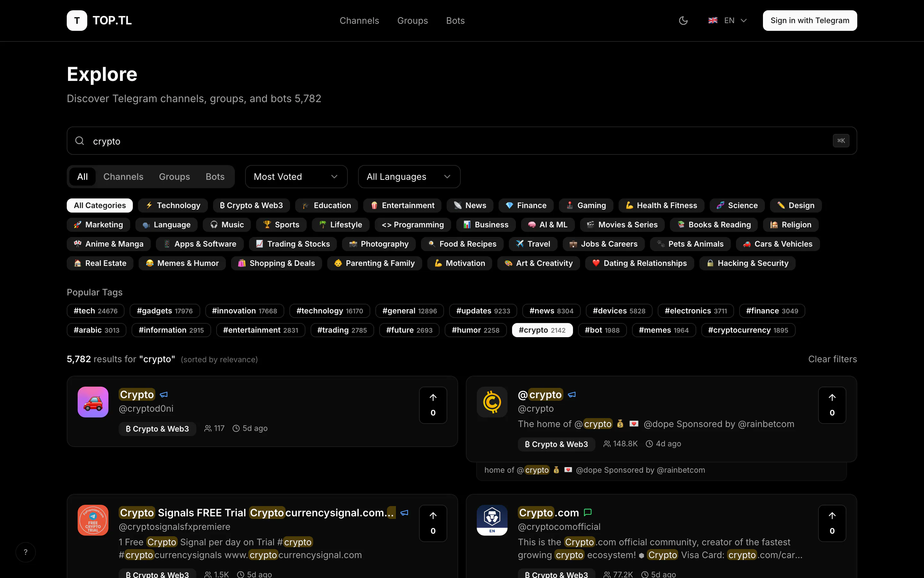Viewport: 924px width, 578px height.
Task: Select the #finance popular tag
Action: point(772,311)
